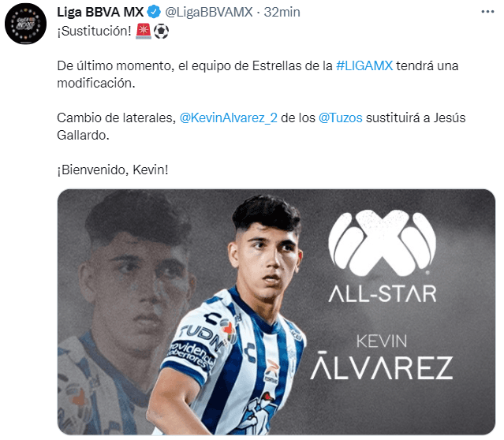This screenshot has width=504, height=440.
Task: Click the 32min timestamp
Action: tap(282, 12)
